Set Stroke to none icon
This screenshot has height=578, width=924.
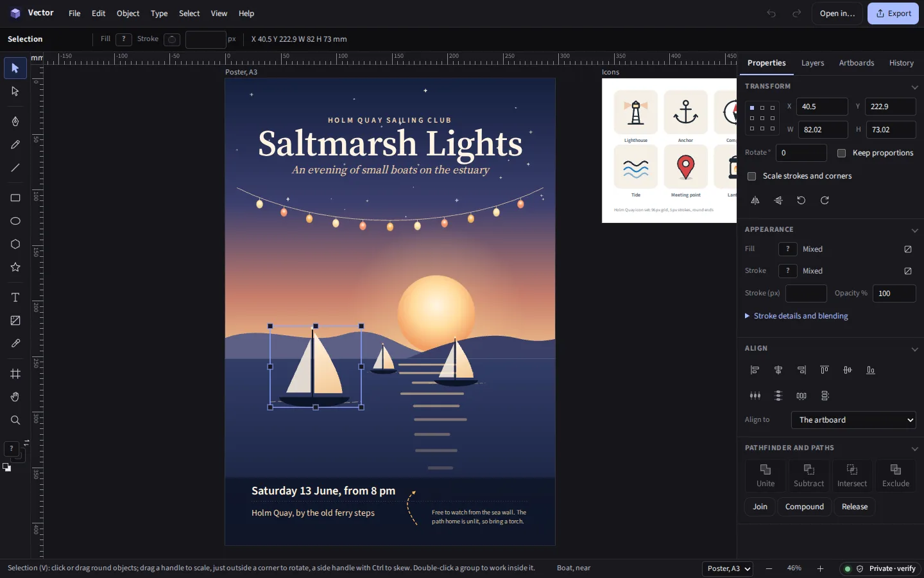click(908, 271)
